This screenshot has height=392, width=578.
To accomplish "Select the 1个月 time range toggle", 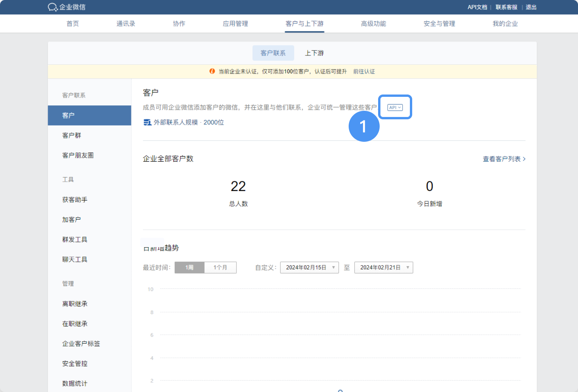I will coord(220,268).
